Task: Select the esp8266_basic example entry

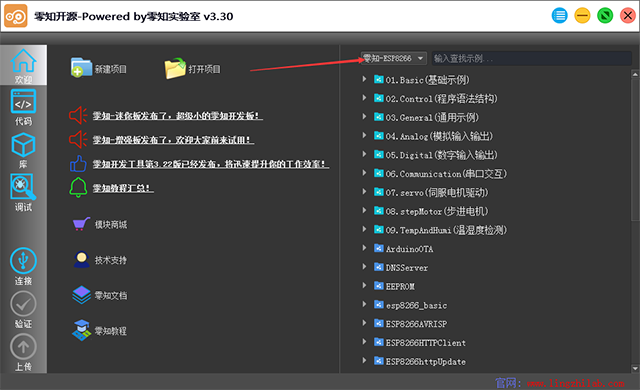Action: [416, 305]
